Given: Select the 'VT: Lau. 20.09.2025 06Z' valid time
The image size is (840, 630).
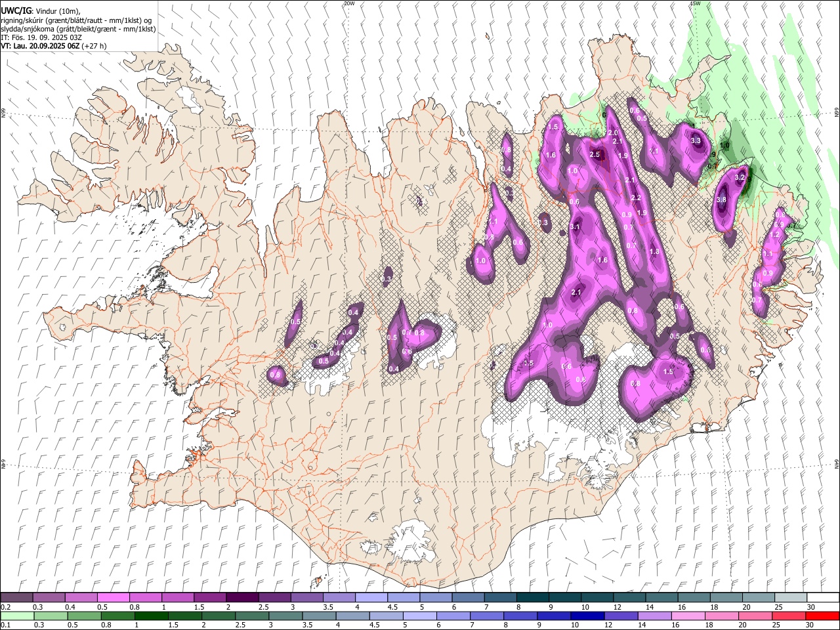Looking at the screenshot, I should [39, 46].
